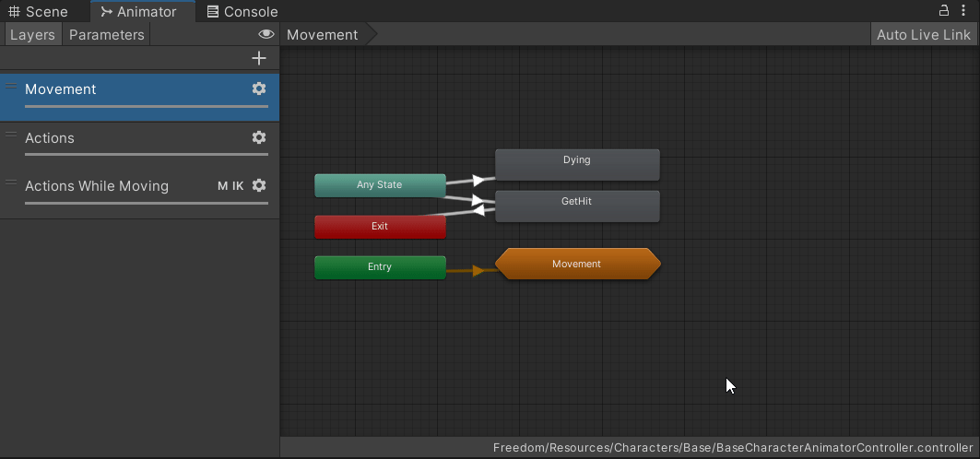Switch to the Console tab

(x=242, y=11)
